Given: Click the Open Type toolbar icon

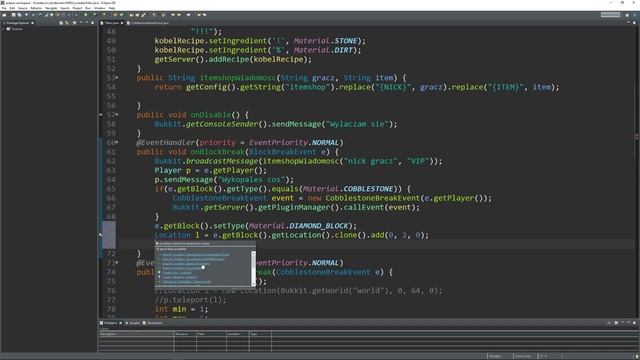Looking at the screenshot, I should tap(131, 15).
